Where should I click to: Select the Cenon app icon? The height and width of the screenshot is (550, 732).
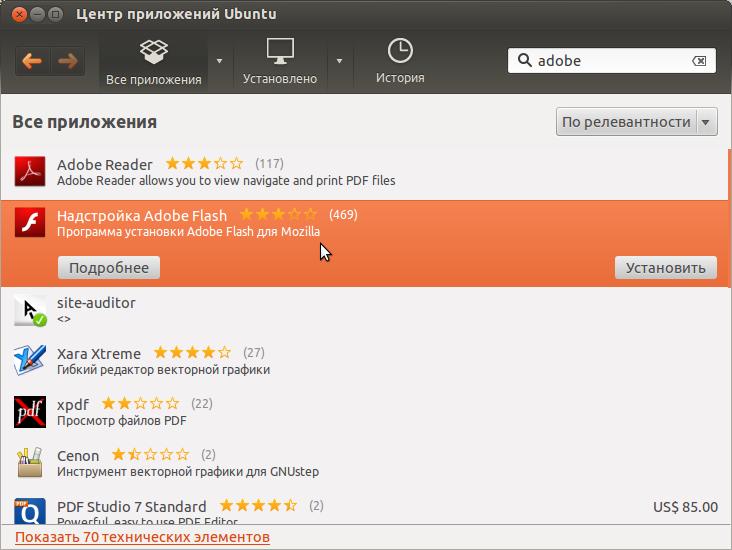pos(30,462)
